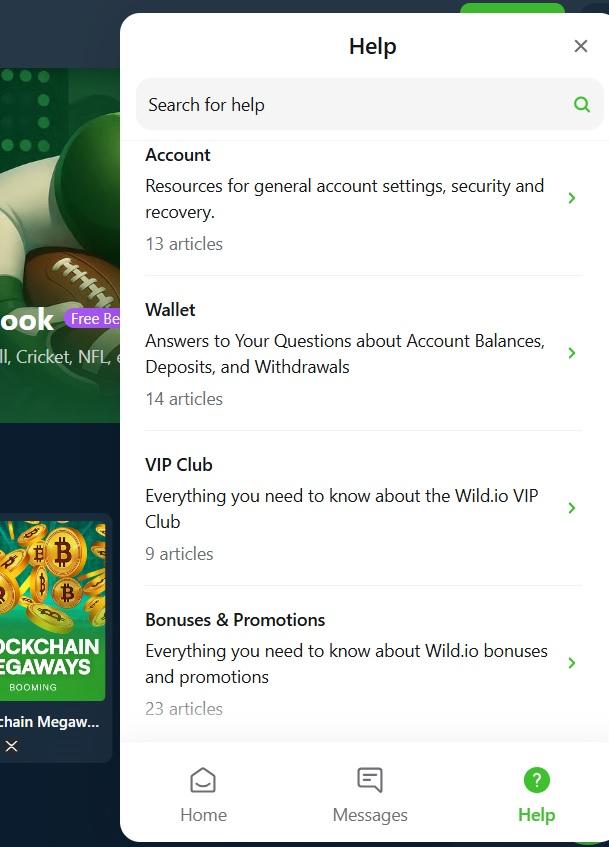Open the VIP Club section via chevron
The image size is (609, 847).
(x=572, y=508)
